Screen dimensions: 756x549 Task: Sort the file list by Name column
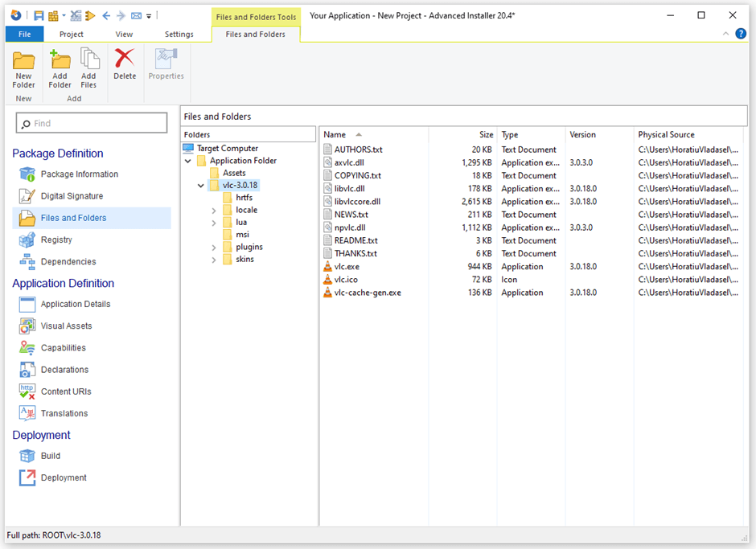click(374, 135)
